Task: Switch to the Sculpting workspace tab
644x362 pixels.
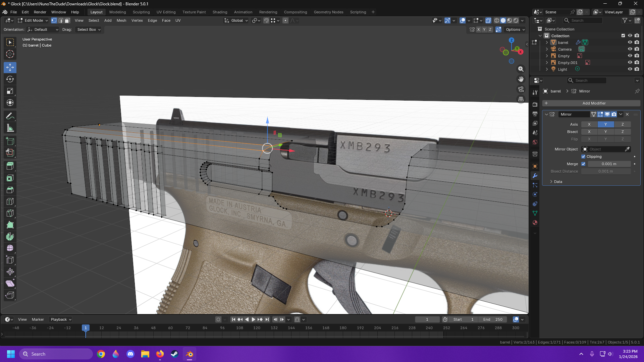Action: 141,12
